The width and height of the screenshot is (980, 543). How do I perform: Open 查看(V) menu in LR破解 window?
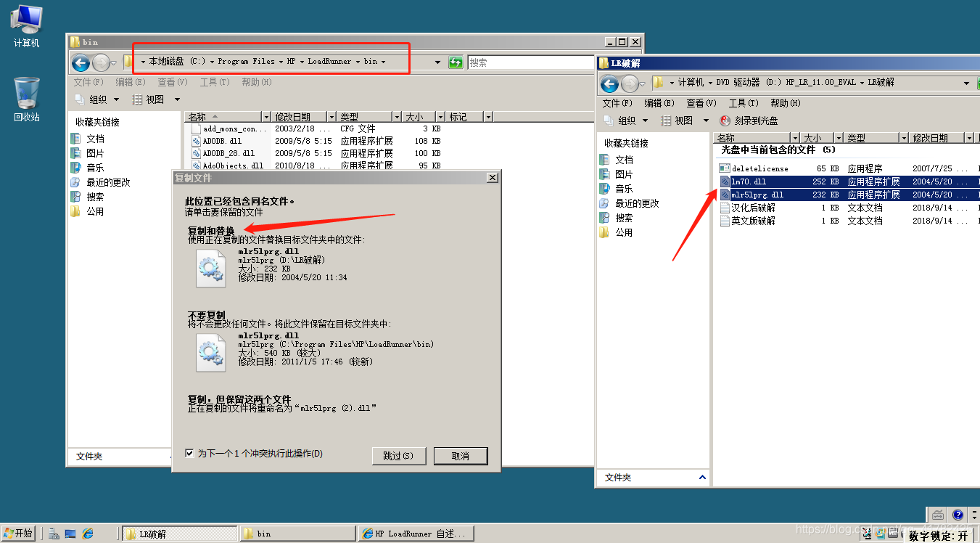[x=701, y=103]
